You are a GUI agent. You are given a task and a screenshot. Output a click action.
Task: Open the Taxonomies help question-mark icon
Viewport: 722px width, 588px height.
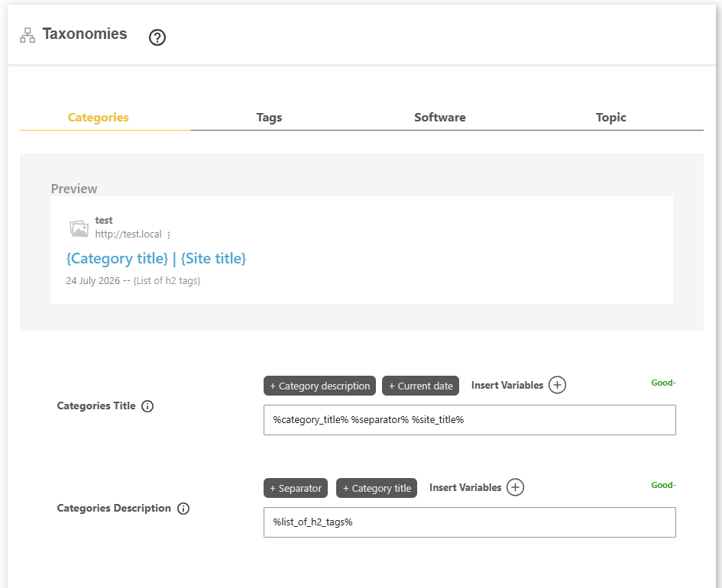(x=157, y=37)
